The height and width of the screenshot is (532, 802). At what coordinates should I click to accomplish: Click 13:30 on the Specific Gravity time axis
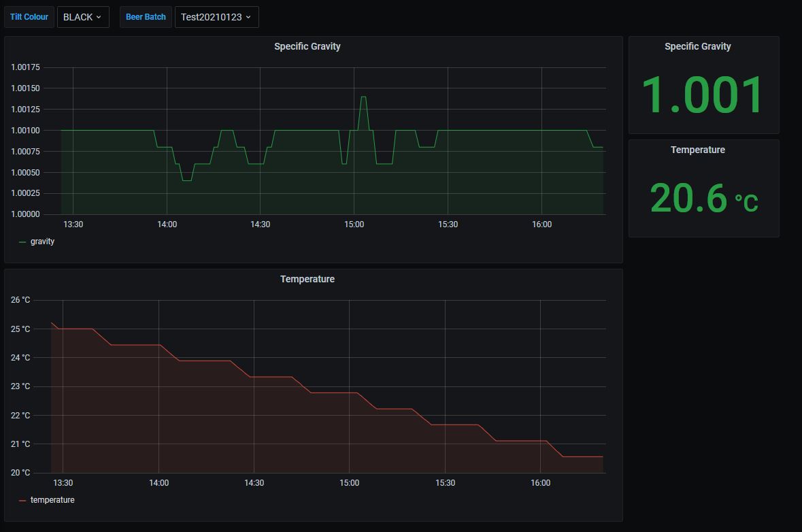click(73, 225)
